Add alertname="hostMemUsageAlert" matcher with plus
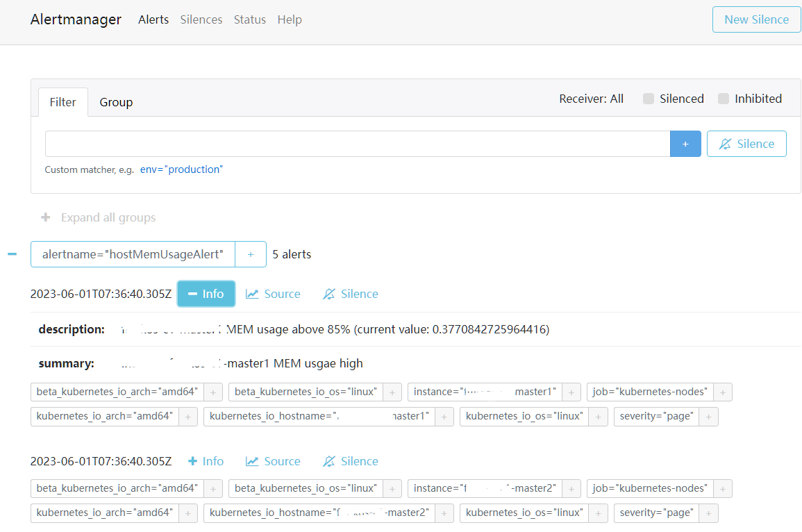 pyautogui.click(x=251, y=254)
